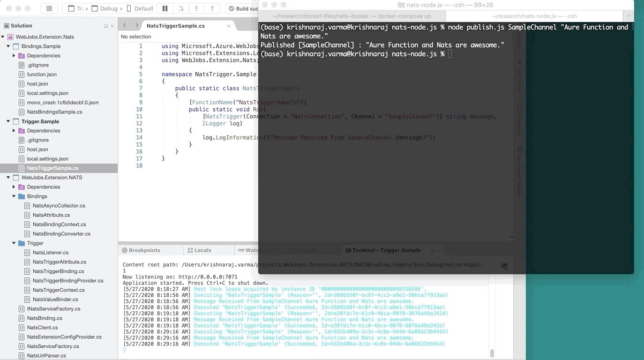Click the Build status check icon
Image resolution: width=644 pixels, height=360 pixels.
[x=231, y=8]
